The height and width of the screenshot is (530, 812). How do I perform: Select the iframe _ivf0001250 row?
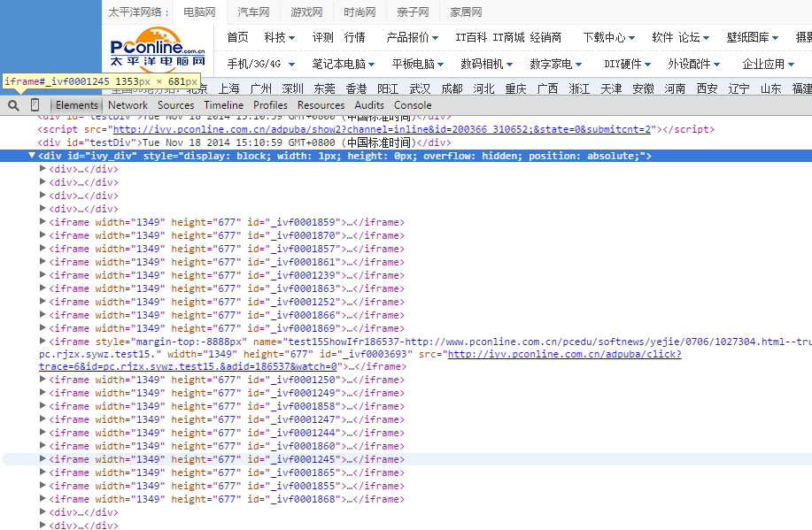(227, 380)
